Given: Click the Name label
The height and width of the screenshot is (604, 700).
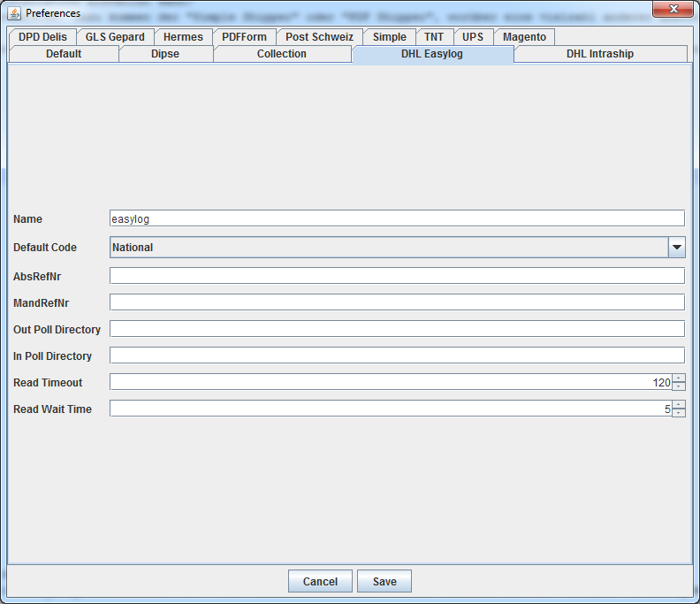Looking at the screenshot, I should [27, 219].
